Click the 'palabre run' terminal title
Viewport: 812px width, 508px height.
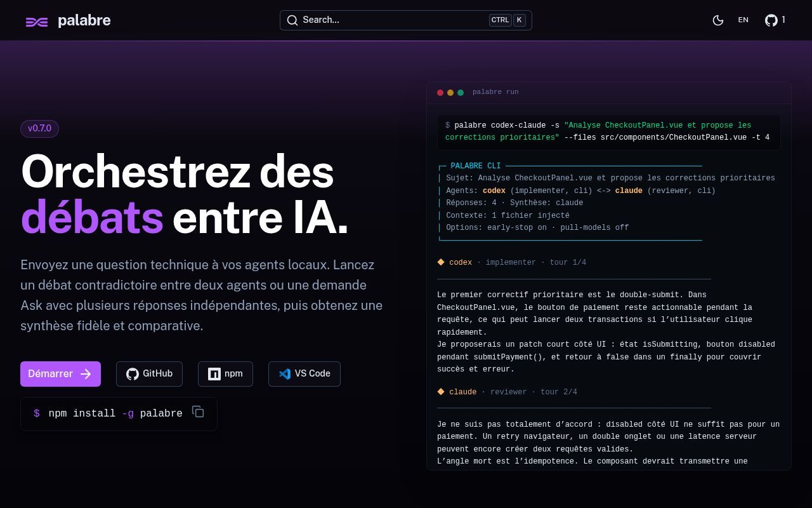[495, 92]
